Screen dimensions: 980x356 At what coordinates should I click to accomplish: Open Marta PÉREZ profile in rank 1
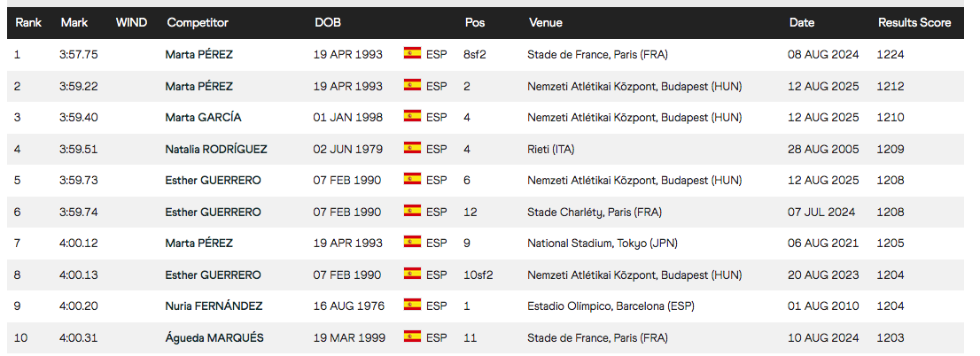(x=198, y=54)
